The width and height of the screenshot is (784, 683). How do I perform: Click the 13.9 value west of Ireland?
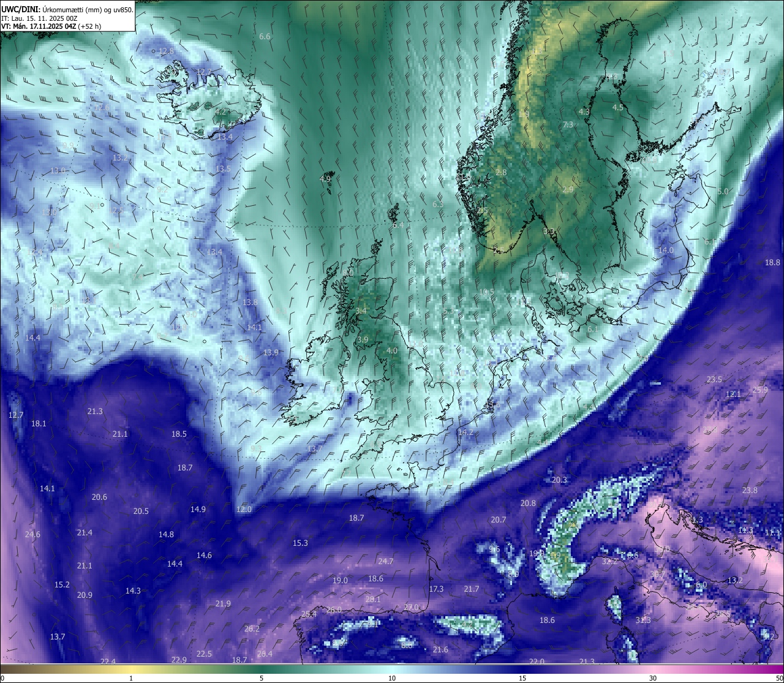click(271, 352)
